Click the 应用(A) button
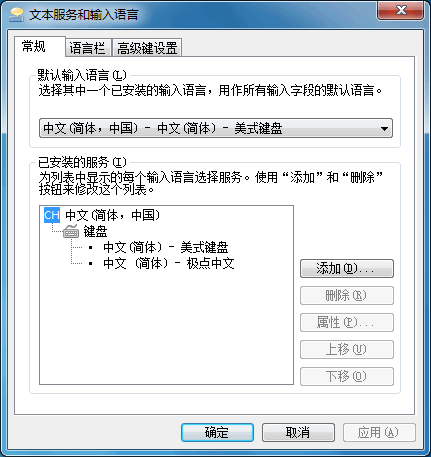431x457 pixels. [x=379, y=433]
